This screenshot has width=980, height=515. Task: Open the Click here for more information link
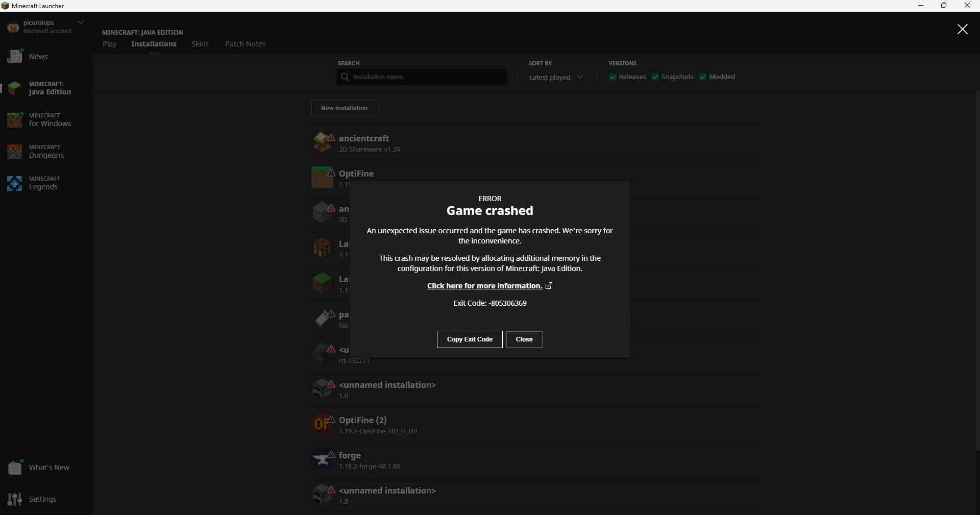tap(485, 286)
